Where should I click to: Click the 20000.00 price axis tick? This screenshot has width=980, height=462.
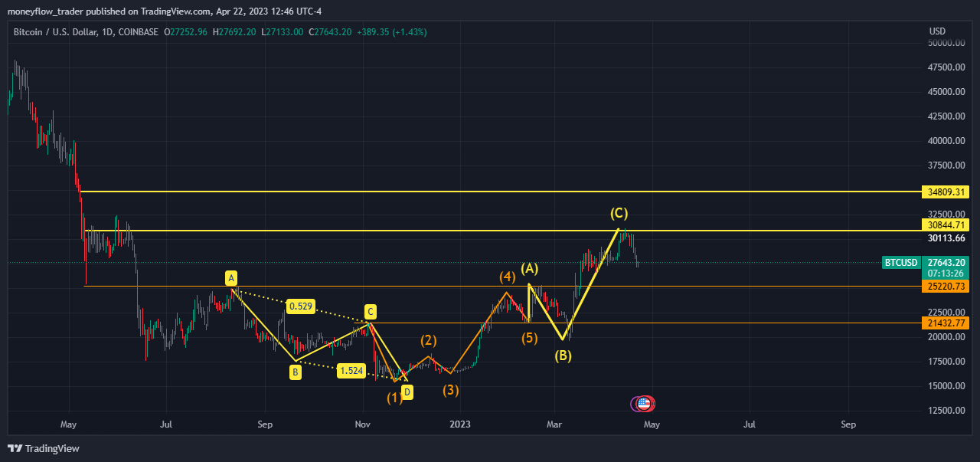tap(946, 337)
